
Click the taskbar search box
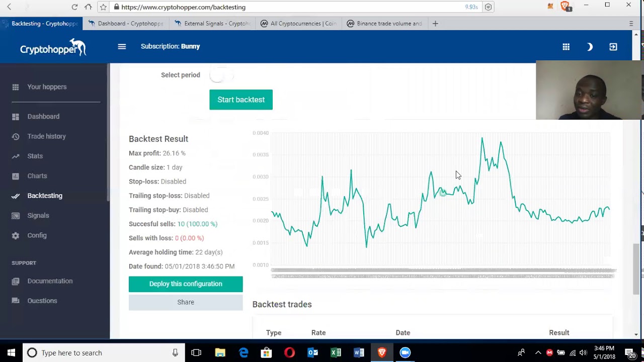pos(104,353)
